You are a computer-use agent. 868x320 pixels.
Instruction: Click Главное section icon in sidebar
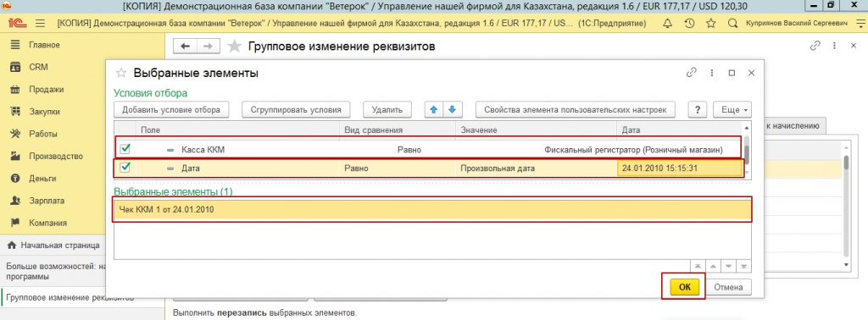(x=16, y=45)
